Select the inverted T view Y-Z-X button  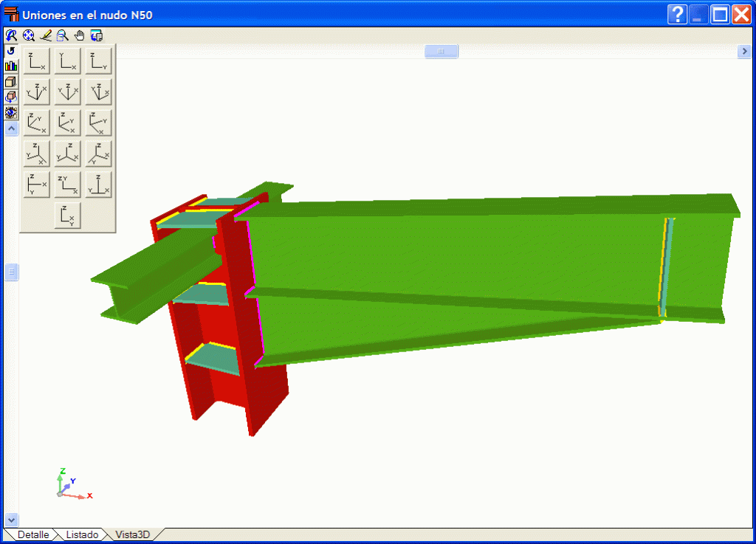[98, 185]
